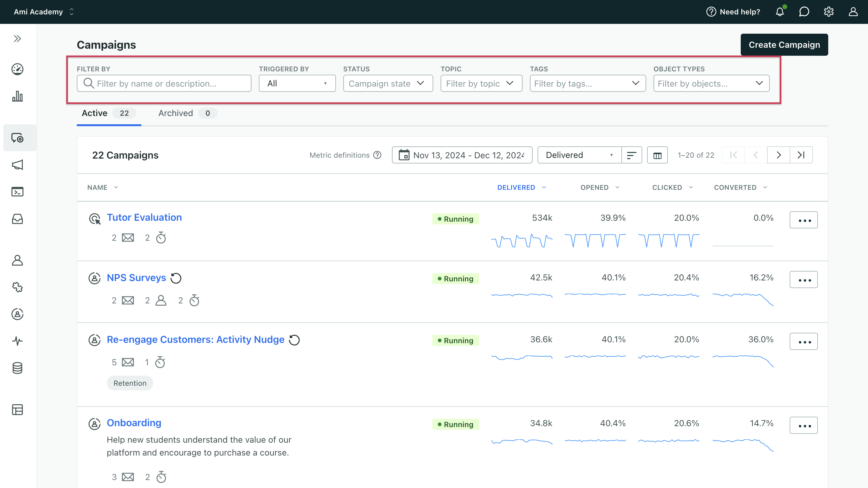Click Running status of Onboarding
The width and height of the screenshot is (868, 488).
point(456,424)
